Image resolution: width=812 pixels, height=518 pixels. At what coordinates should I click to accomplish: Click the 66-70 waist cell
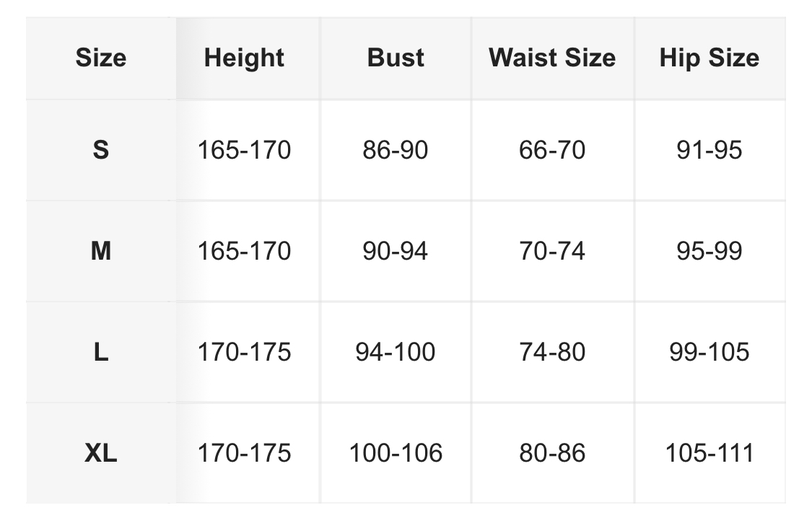tap(552, 150)
